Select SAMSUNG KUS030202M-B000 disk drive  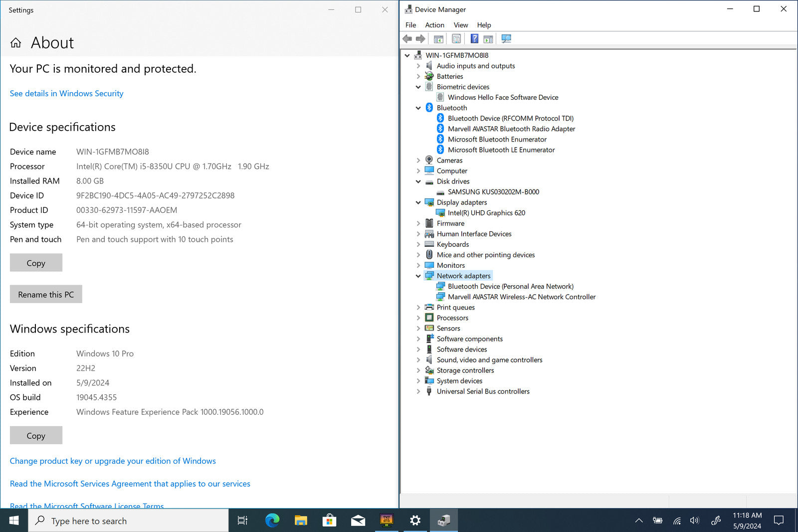coord(493,192)
